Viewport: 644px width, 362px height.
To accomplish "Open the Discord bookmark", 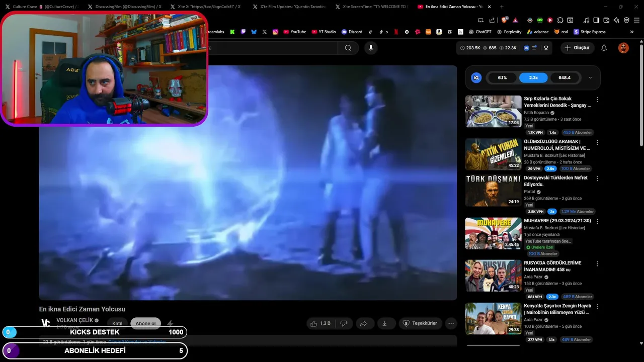I will [352, 32].
